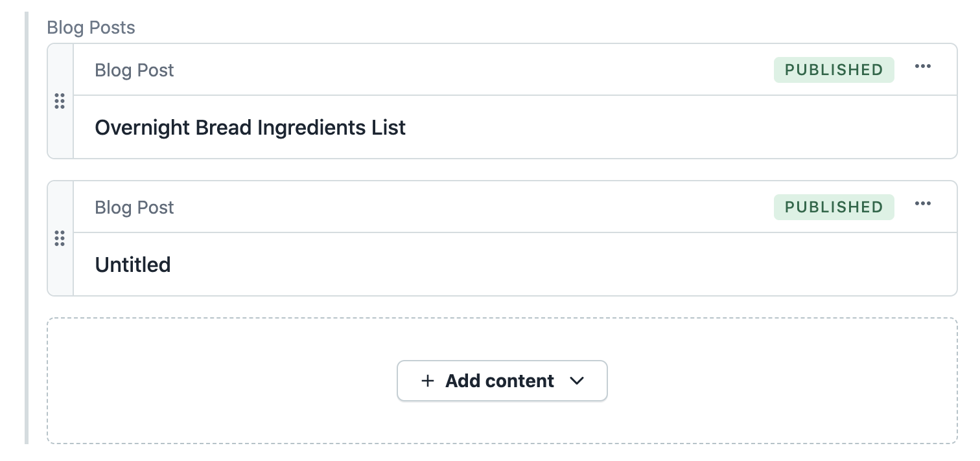The height and width of the screenshot is (461, 980).
Task: Click PUBLISHED badge on the Untitled post
Action: (834, 207)
